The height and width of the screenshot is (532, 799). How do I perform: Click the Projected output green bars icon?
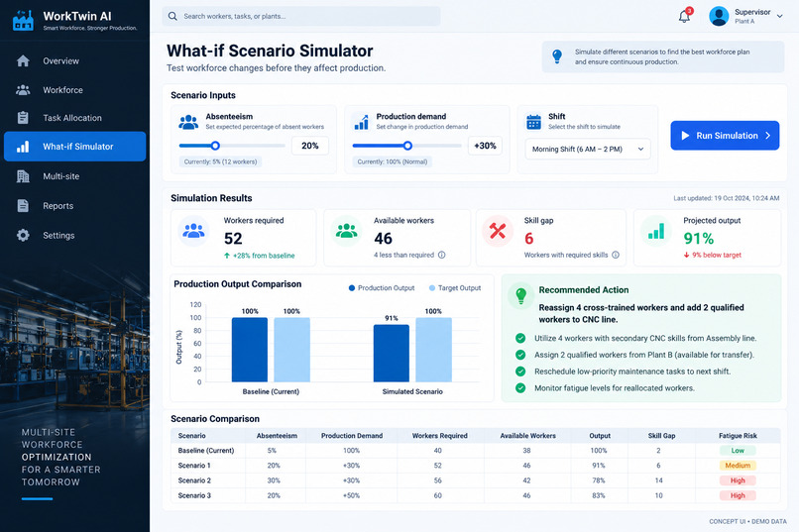coord(656,231)
